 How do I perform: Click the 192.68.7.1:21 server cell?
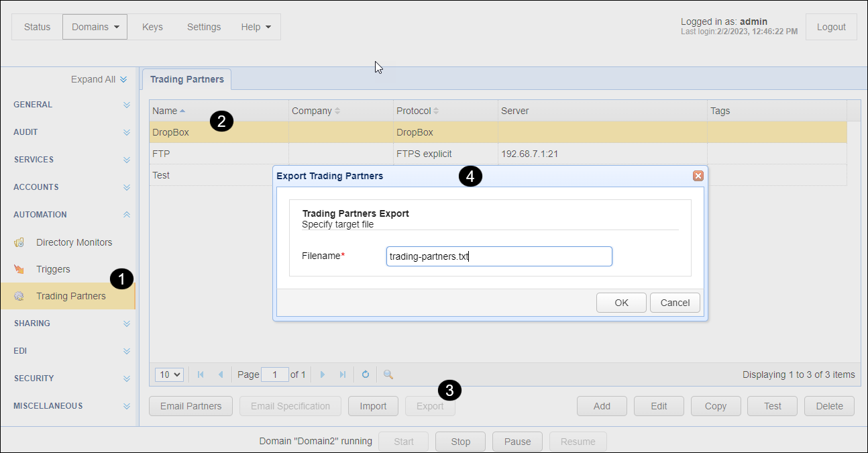(602, 154)
